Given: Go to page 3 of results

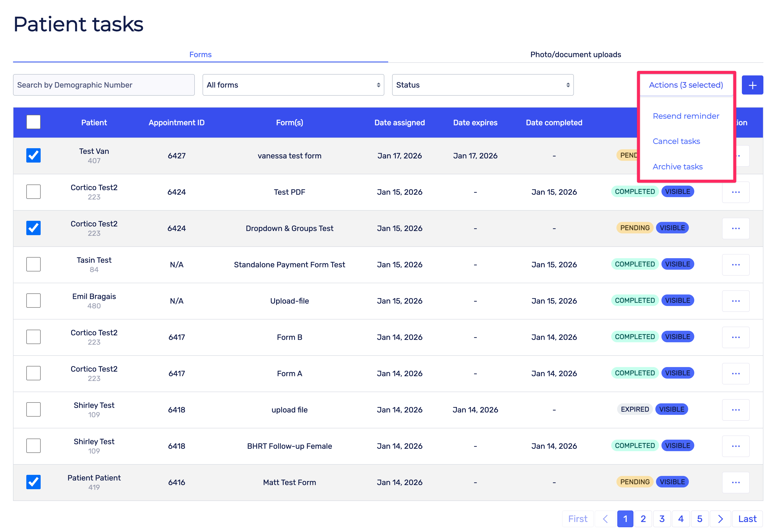Looking at the screenshot, I should point(662,519).
